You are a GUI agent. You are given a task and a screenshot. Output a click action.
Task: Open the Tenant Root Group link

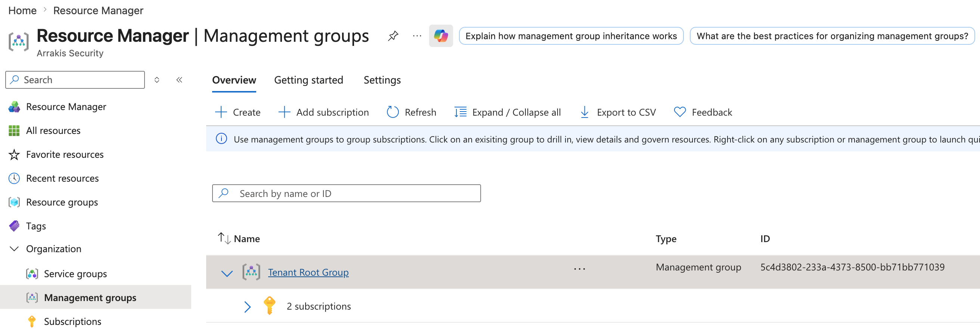(x=308, y=273)
